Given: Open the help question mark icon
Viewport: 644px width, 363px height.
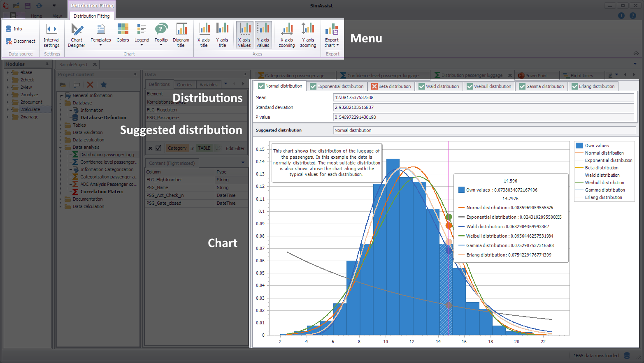Looking at the screenshot, I should [633, 16].
